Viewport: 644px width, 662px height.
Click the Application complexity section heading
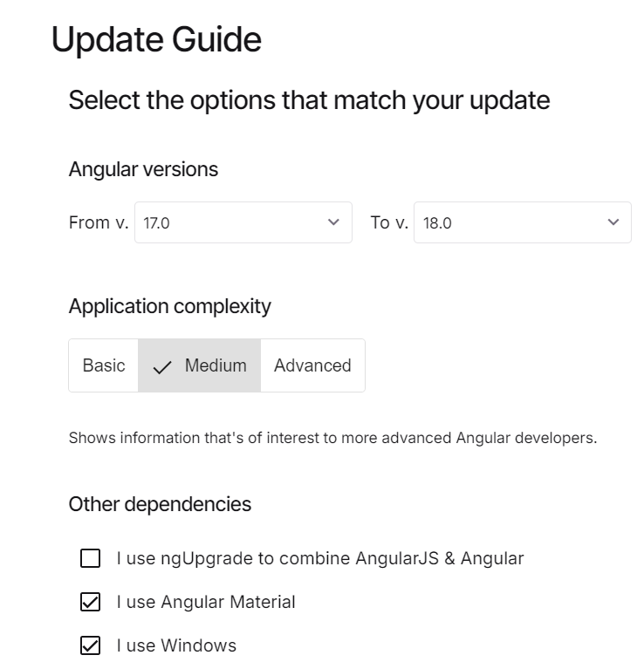169,306
